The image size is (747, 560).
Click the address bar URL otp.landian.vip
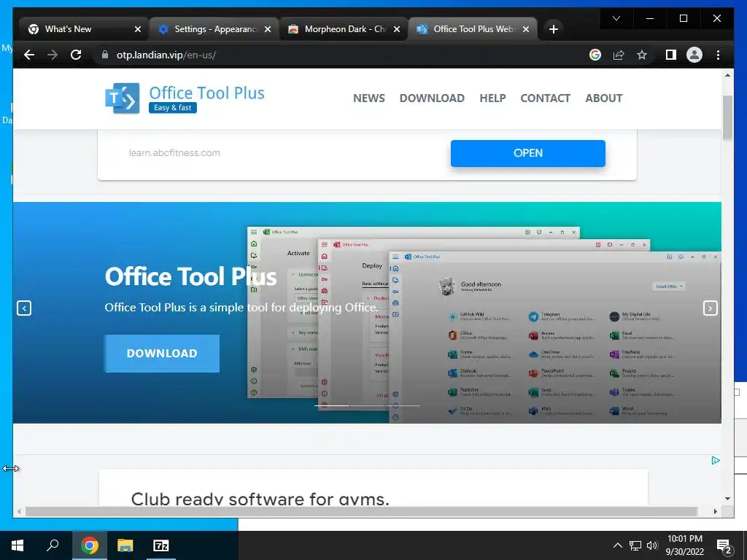[166, 55]
